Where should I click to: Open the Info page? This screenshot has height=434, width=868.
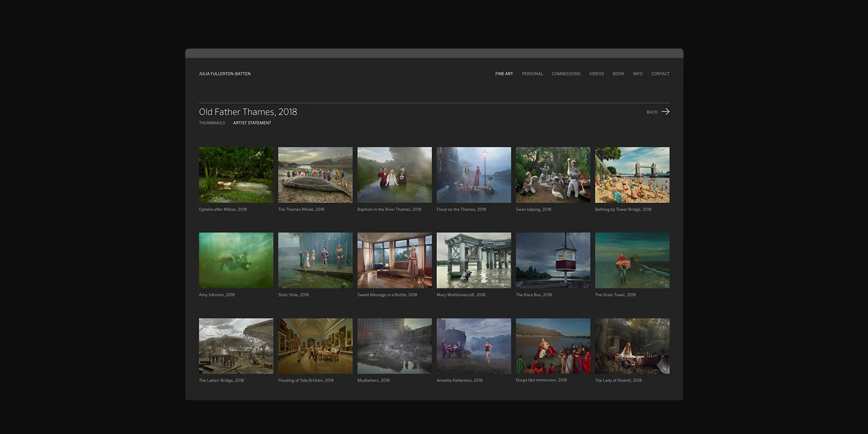point(638,74)
